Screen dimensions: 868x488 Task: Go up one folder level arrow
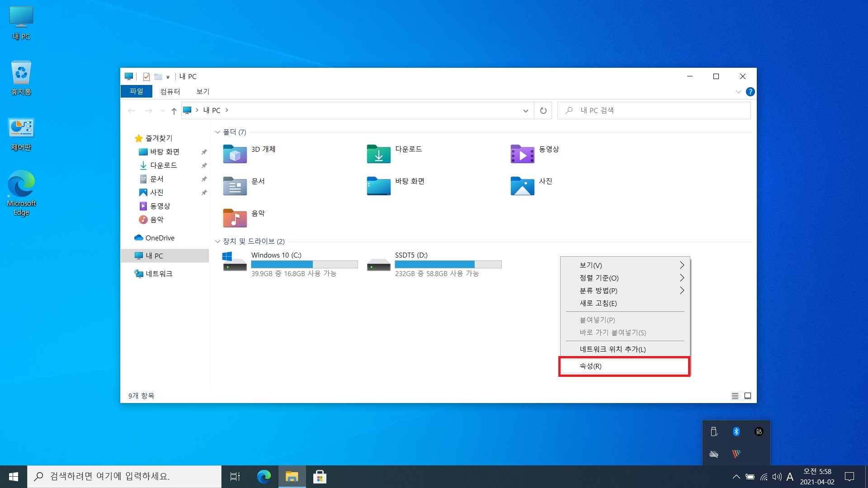(174, 111)
